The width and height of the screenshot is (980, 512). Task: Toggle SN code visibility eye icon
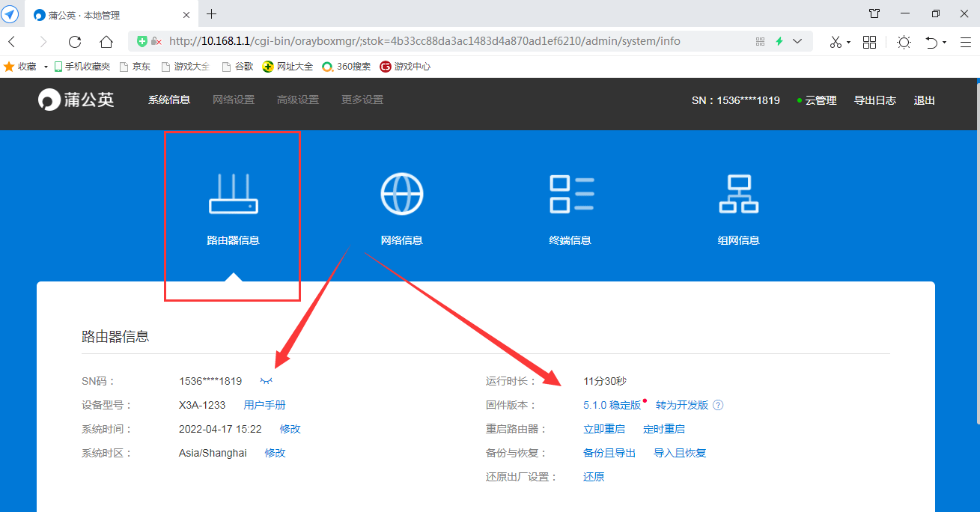[267, 381]
